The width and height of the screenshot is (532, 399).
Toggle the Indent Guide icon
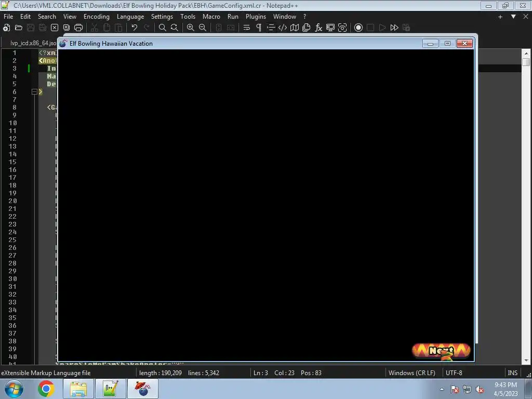point(270,28)
